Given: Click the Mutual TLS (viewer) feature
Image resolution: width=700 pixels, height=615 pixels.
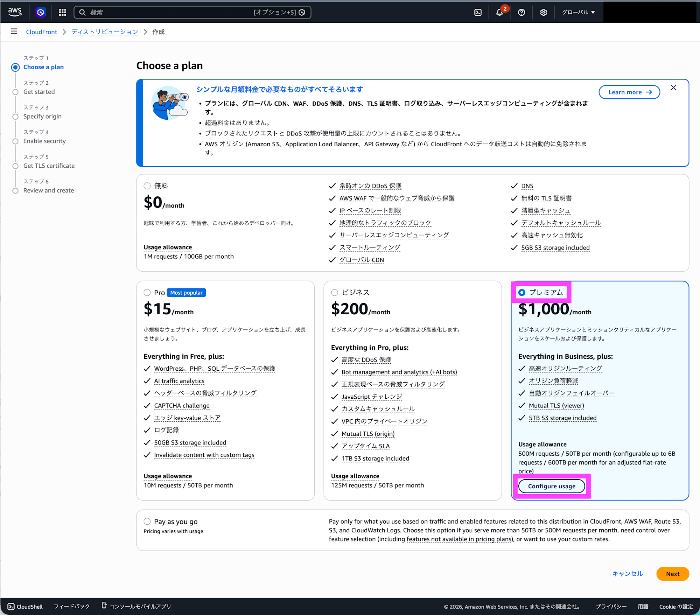Looking at the screenshot, I should [556, 406].
